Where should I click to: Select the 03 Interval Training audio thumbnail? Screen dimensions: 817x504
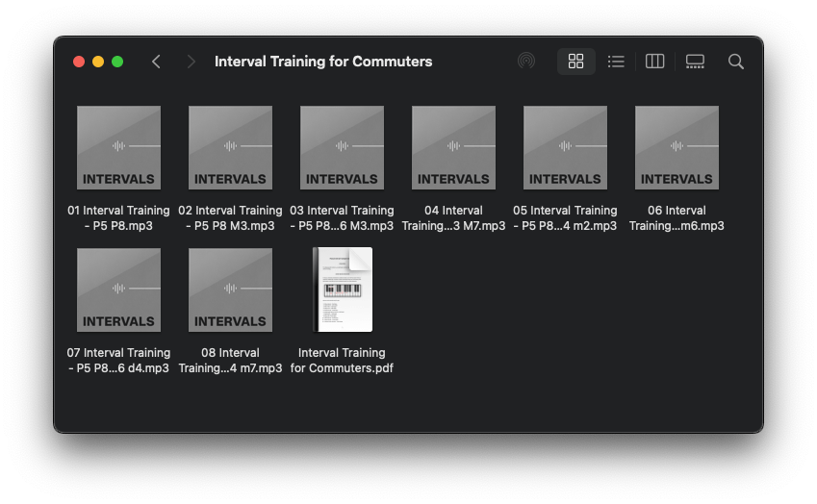coord(342,148)
